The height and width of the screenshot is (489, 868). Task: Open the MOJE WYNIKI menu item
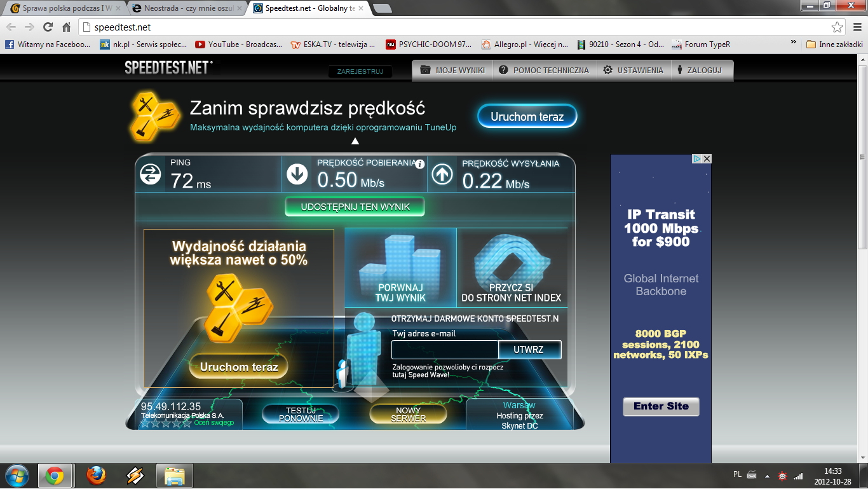452,71
